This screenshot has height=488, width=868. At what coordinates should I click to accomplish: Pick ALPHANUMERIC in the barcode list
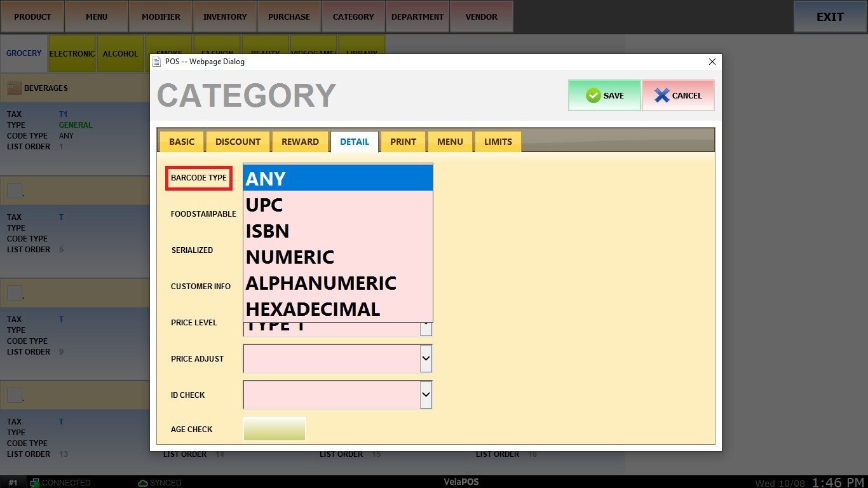point(321,283)
